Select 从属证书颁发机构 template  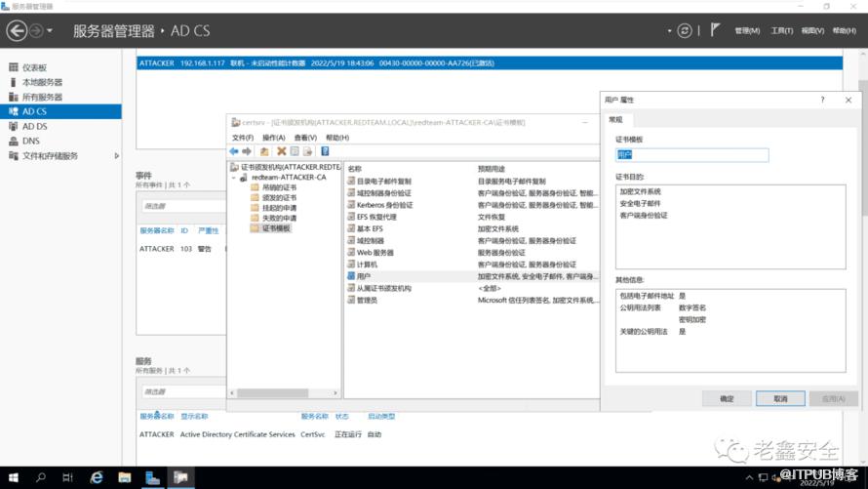pos(383,289)
